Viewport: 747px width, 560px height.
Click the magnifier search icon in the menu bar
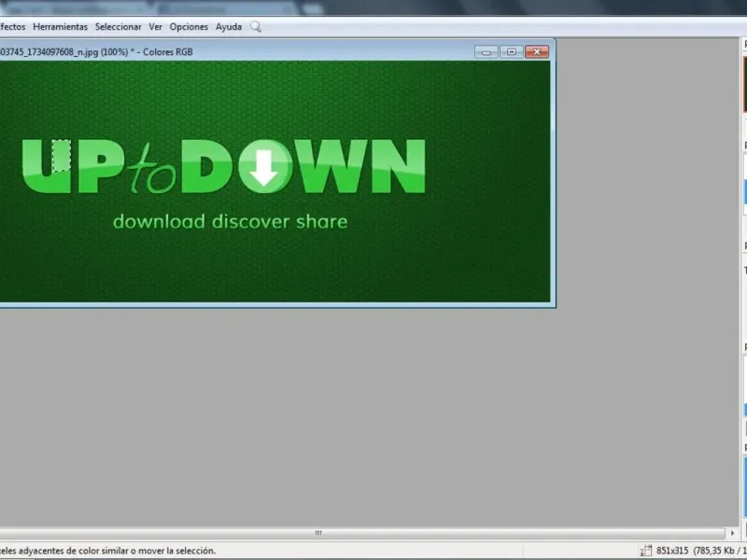point(256,27)
